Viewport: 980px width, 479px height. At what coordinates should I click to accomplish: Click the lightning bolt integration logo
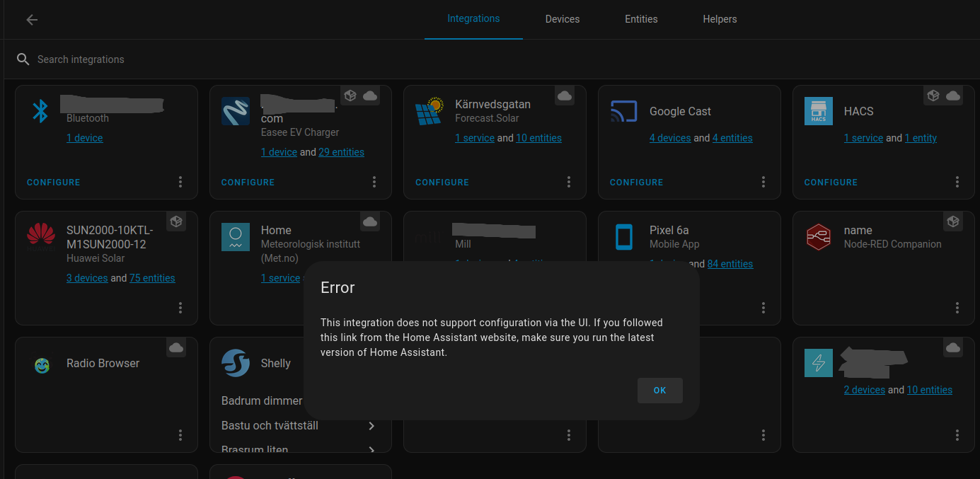coord(819,363)
